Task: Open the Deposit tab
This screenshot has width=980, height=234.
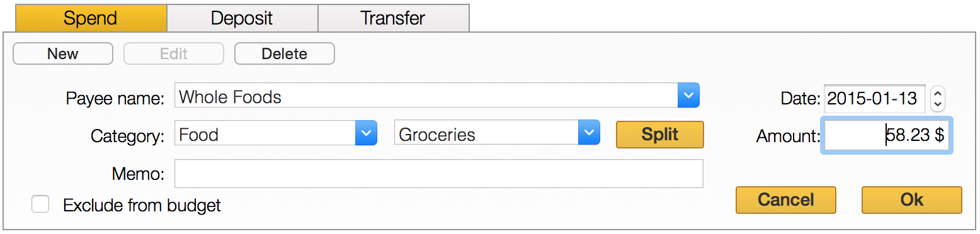Action: (242, 18)
